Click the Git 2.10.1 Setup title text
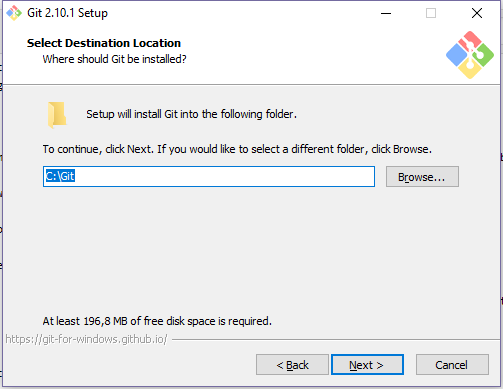The height and width of the screenshot is (389, 503). pos(68,13)
